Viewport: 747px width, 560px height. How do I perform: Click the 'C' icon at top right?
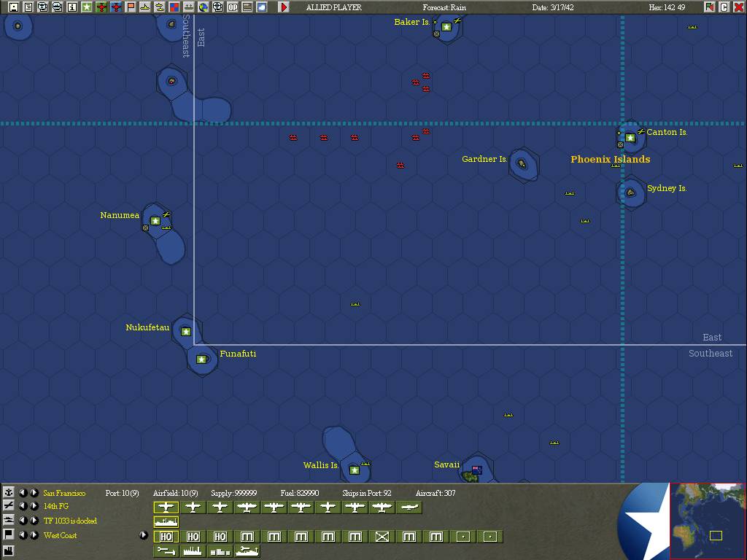pyautogui.click(x=724, y=7)
